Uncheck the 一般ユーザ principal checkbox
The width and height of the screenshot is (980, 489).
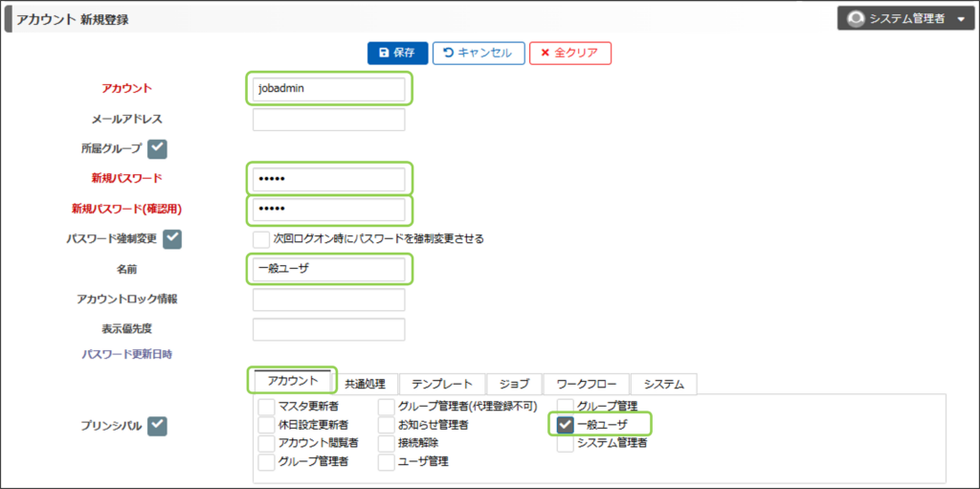566,424
